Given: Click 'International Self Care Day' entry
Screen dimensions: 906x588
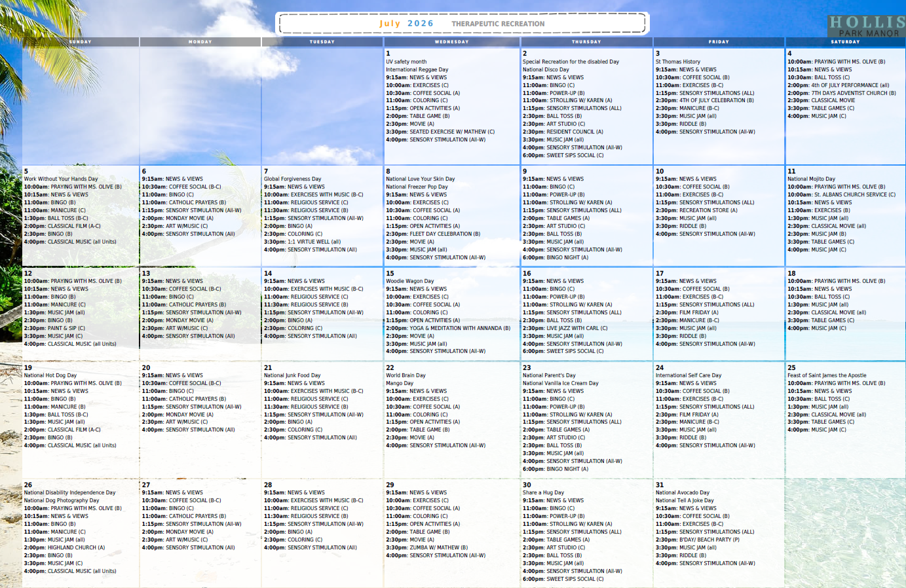Looking at the screenshot, I should click(689, 375).
